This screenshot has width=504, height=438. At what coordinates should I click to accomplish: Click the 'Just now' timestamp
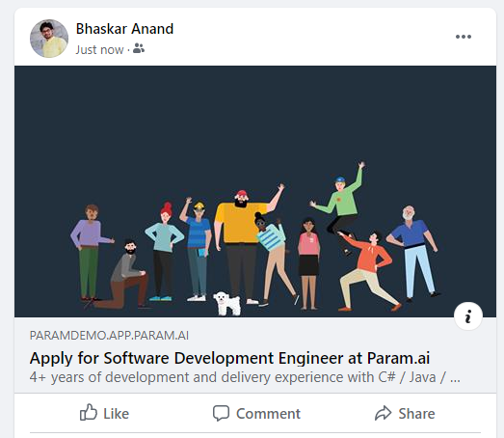[x=99, y=50]
